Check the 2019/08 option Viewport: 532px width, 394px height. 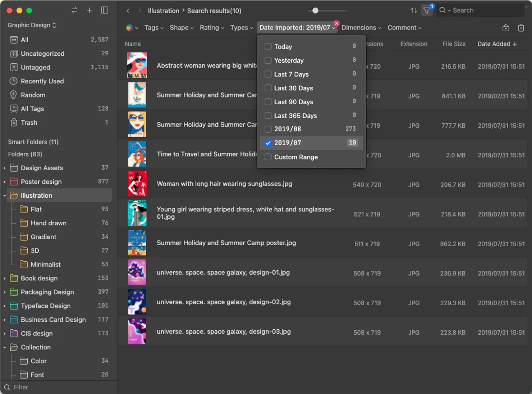pos(268,129)
